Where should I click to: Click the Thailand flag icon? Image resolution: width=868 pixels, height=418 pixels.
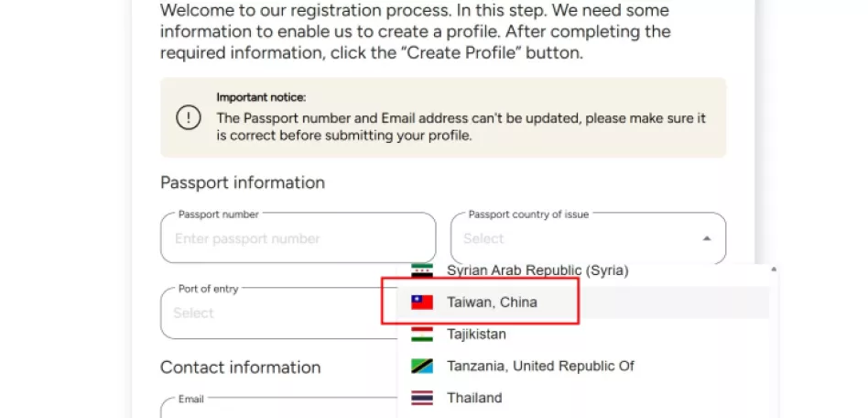tap(422, 398)
